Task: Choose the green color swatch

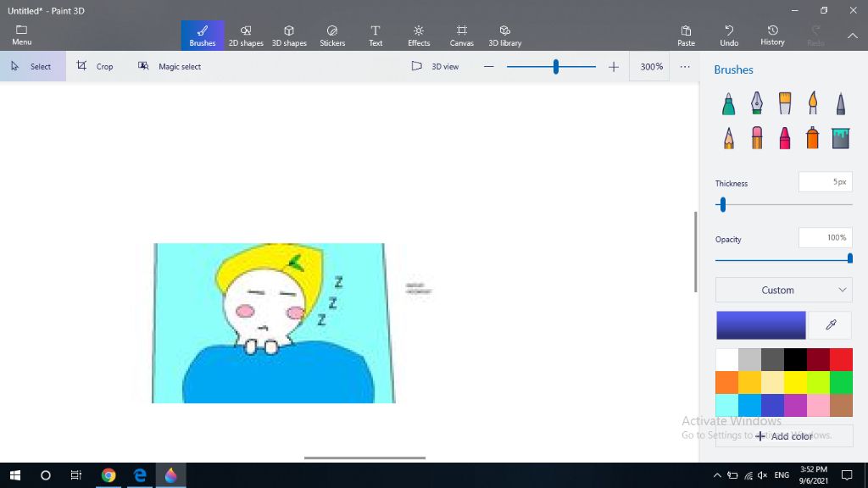Action: (x=841, y=382)
